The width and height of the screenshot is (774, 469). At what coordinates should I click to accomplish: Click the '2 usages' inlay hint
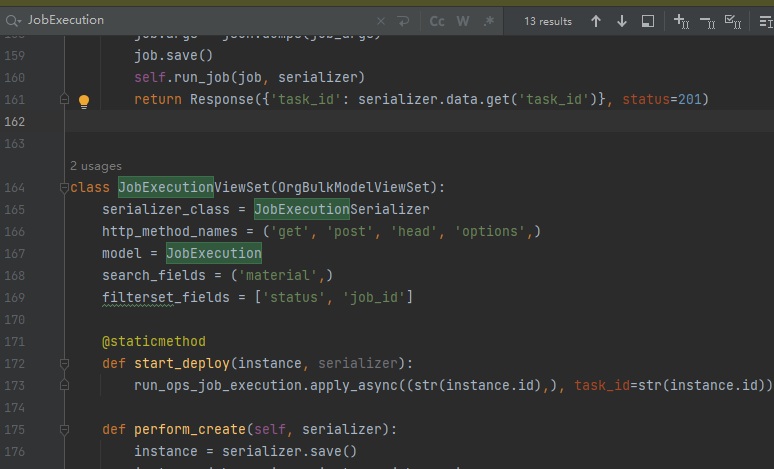click(96, 166)
